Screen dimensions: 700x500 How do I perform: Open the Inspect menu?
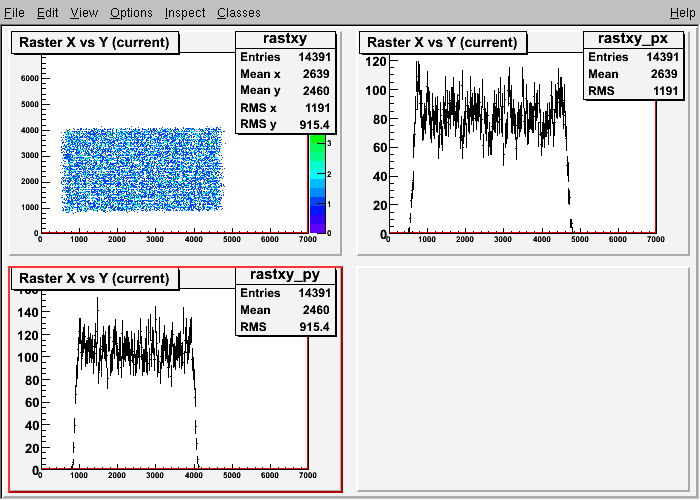click(x=185, y=12)
